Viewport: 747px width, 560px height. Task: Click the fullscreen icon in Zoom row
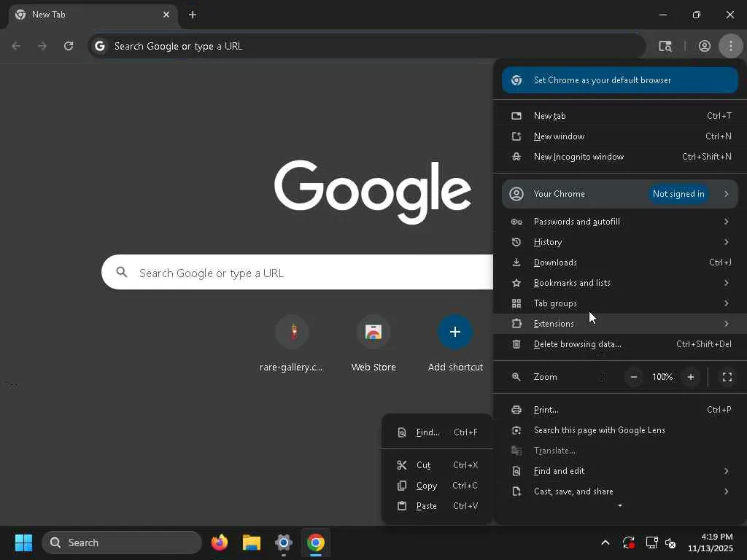click(727, 377)
